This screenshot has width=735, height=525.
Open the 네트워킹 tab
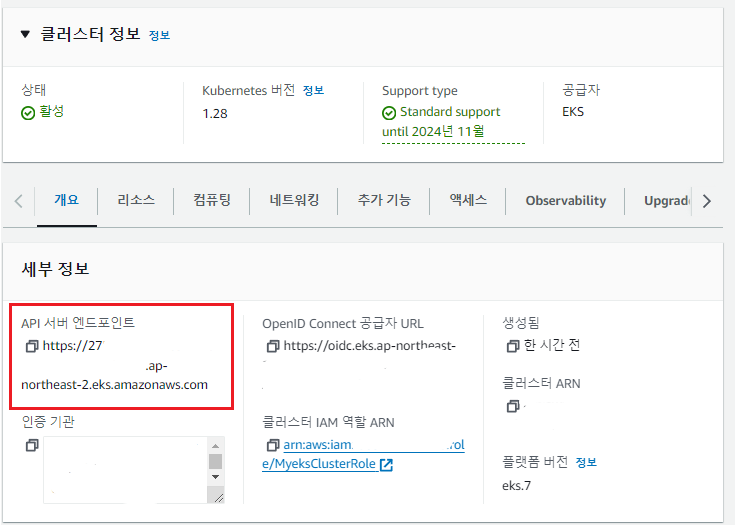tap(294, 200)
